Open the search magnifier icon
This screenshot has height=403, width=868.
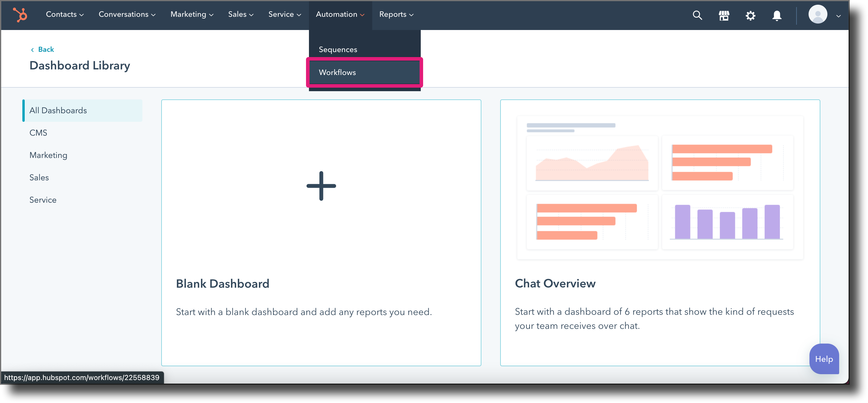click(697, 15)
